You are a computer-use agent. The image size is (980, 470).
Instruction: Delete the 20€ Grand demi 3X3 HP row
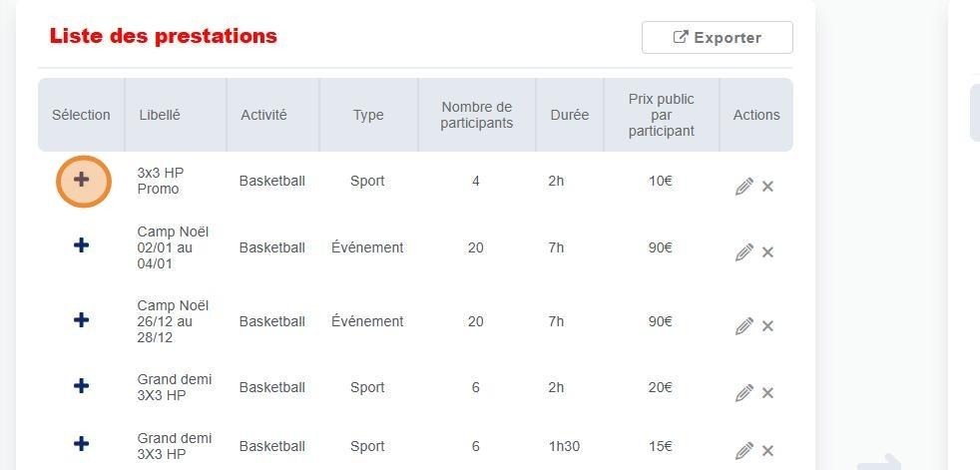click(x=767, y=393)
